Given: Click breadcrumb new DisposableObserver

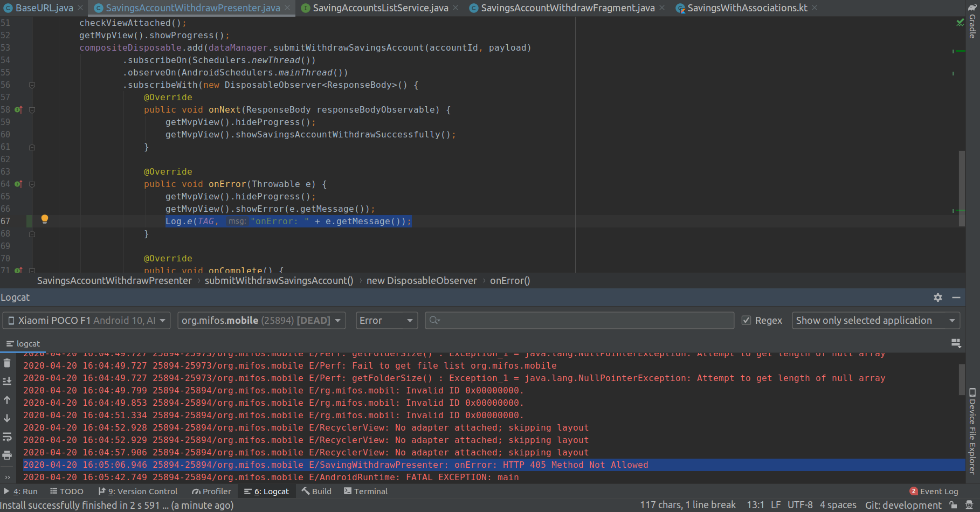Looking at the screenshot, I should pos(422,281).
